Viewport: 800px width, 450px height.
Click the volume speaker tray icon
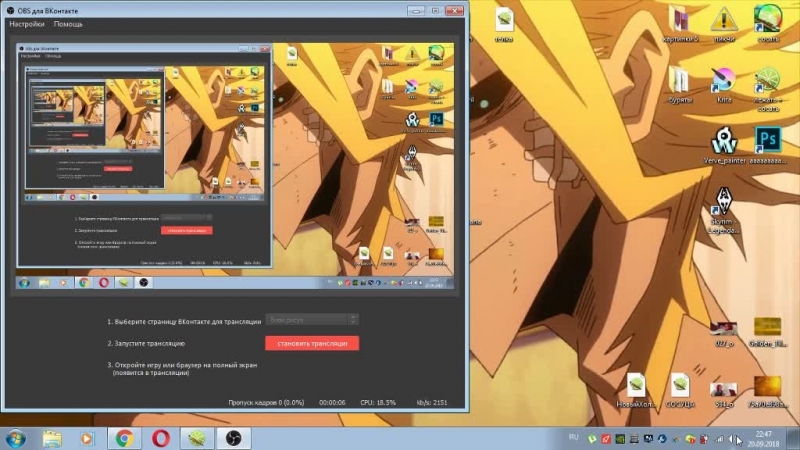[x=733, y=439]
